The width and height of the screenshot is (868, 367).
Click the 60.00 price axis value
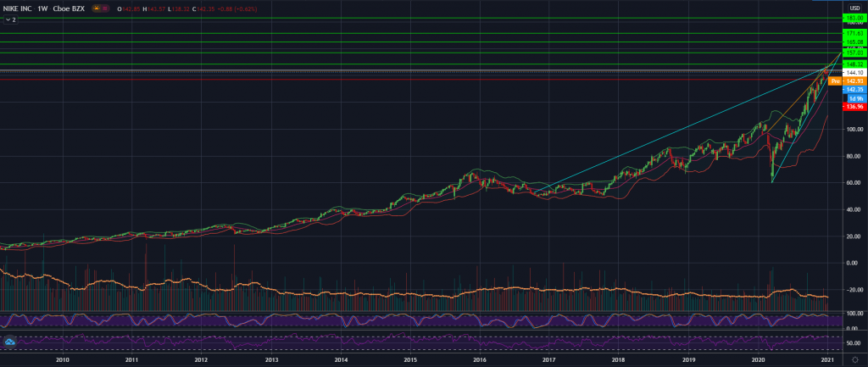tap(855, 183)
